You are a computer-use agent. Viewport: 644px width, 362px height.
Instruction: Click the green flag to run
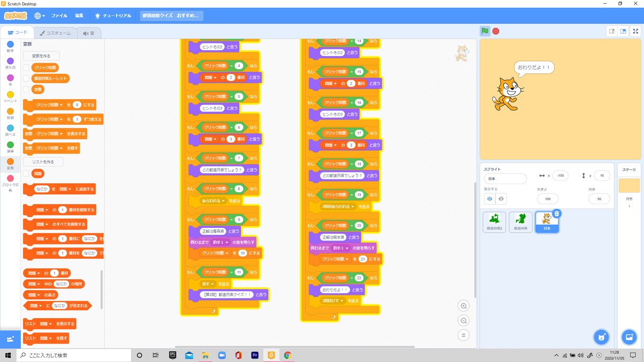pyautogui.click(x=485, y=31)
